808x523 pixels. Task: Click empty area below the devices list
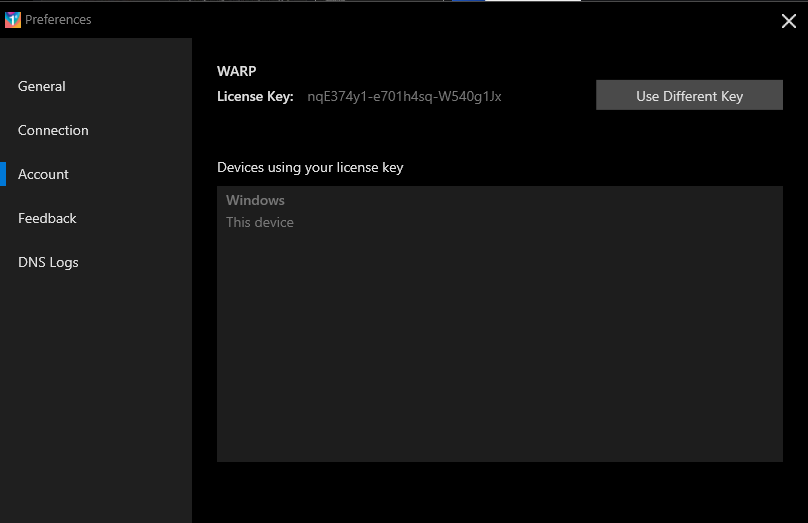(500, 492)
